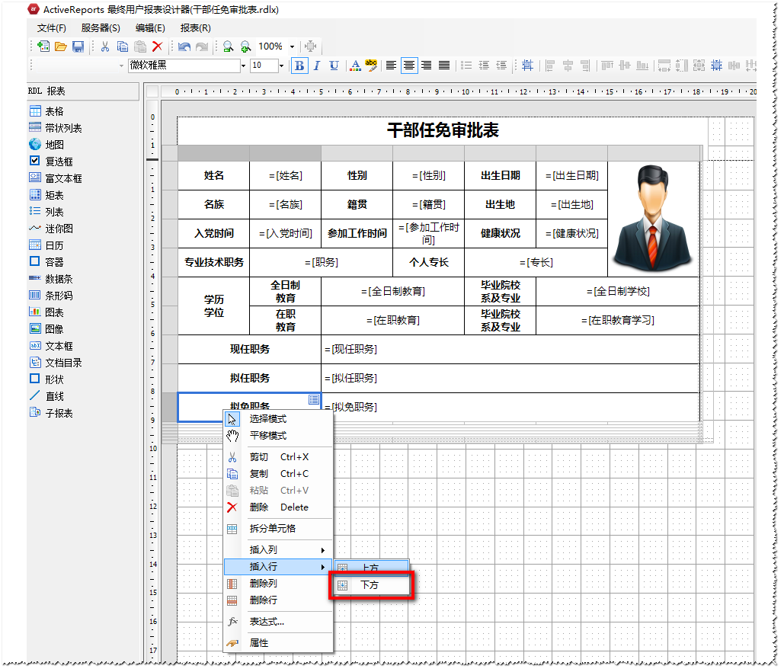Open a report file via folder icon
Image resolution: width=784 pixels, height=672 pixels.
pos(61,46)
